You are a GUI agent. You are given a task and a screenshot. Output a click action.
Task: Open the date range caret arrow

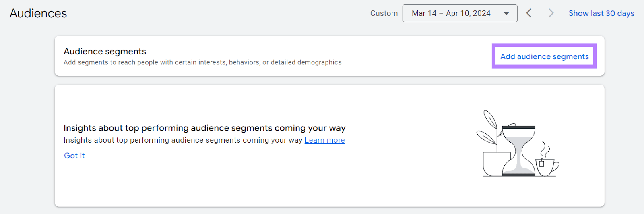click(506, 13)
